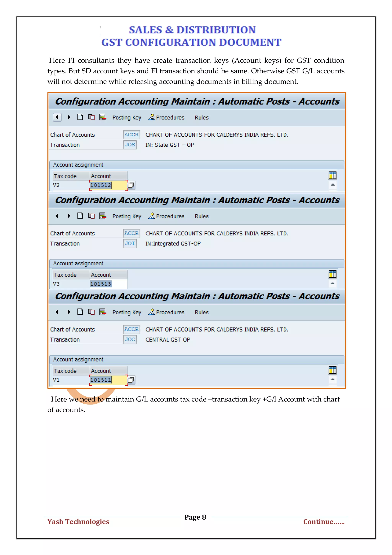Click copy icon in JOC transaction toolbar
The height and width of the screenshot is (555, 392).
pyautogui.click(x=91, y=312)
